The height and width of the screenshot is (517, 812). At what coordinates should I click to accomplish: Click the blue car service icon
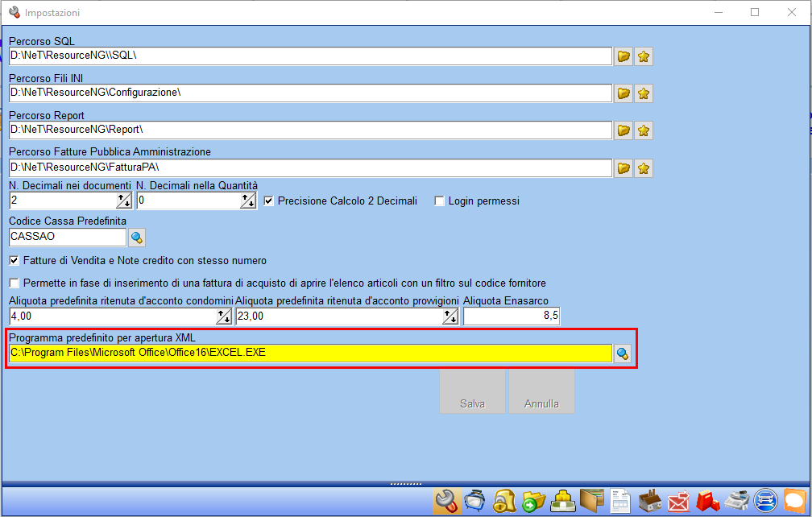765,501
